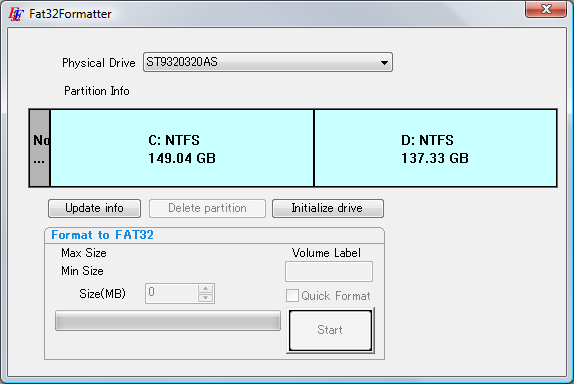The height and width of the screenshot is (384, 574).
Task: Click the Volume Label text field
Action: pyautogui.click(x=329, y=271)
